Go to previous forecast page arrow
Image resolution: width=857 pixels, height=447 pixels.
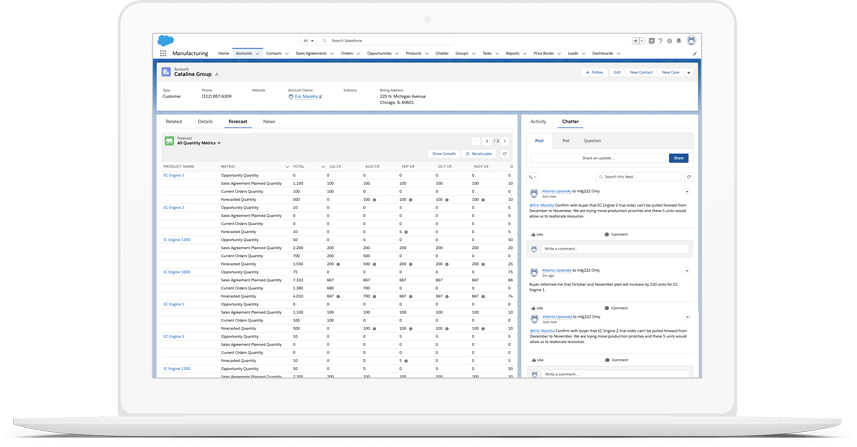point(476,141)
